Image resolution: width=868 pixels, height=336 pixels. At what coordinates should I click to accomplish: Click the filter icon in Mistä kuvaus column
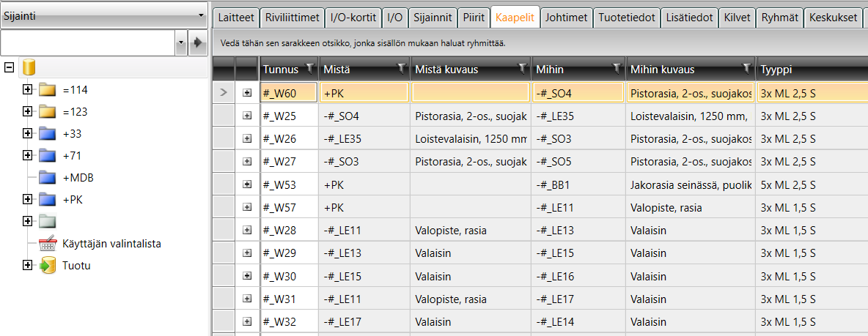tap(522, 69)
